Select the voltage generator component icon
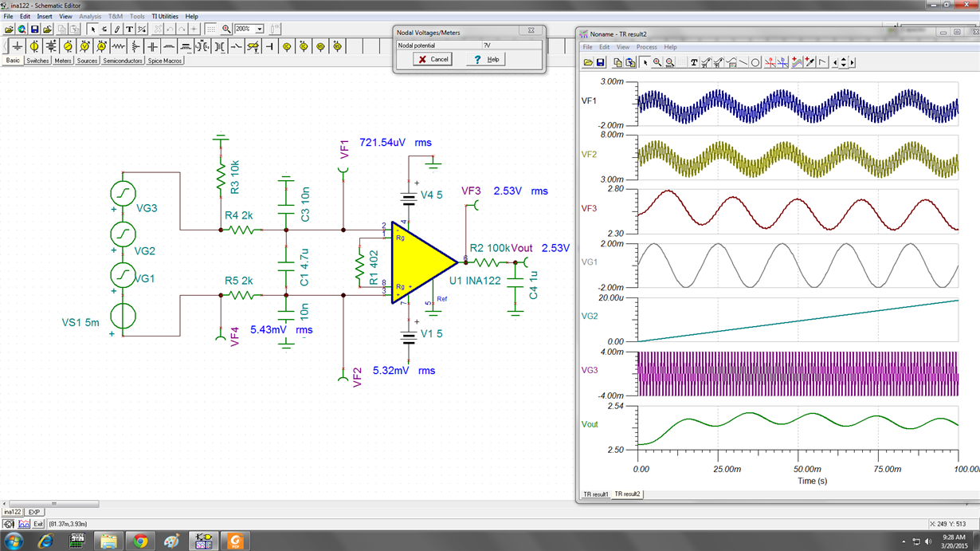 68,45
